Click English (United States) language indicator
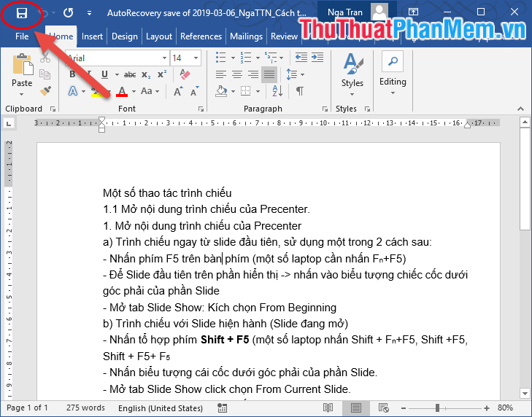The image size is (532, 417). pos(160,408)
